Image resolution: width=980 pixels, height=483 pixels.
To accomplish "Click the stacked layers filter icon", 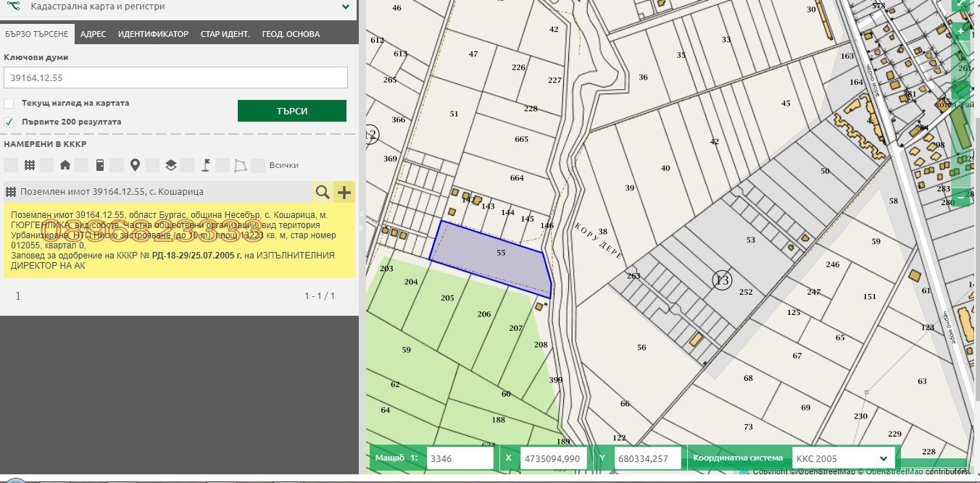I will tap(170, 165).
